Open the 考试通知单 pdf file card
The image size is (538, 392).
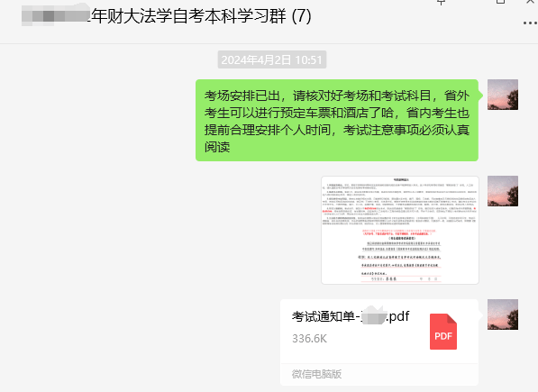[x=379, y=342]
